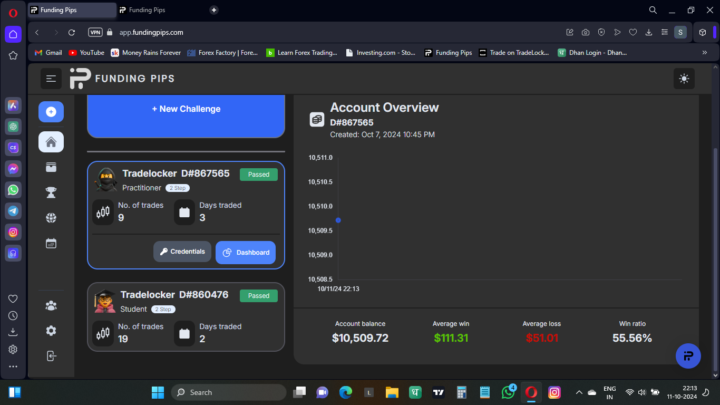Open the Opera search tabs magnifier

[652, 10]
